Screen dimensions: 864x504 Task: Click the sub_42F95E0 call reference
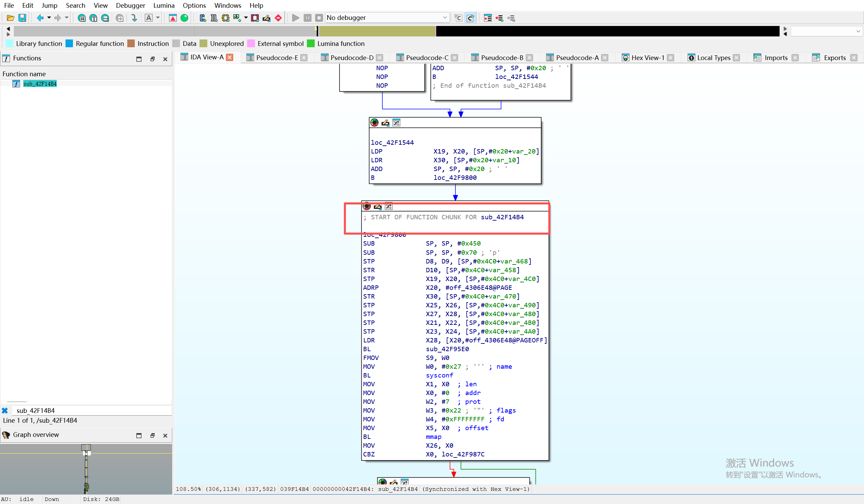[x=447, y=349]
